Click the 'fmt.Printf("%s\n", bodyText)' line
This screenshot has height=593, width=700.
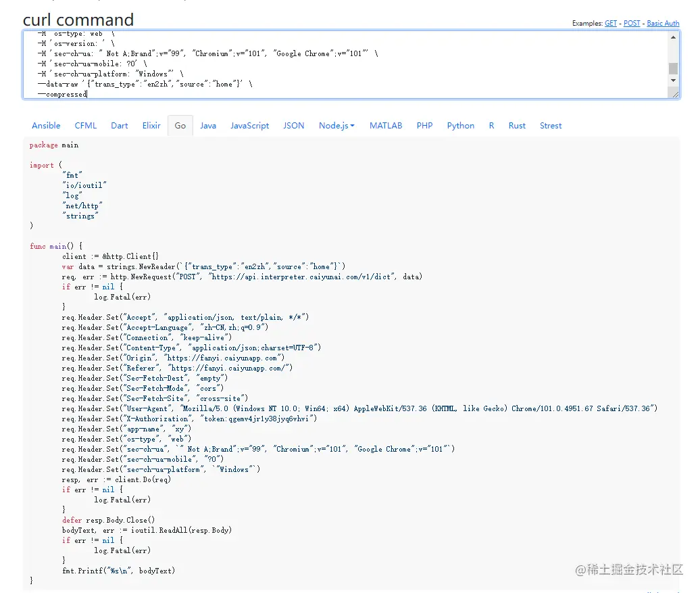coord(119,571)
